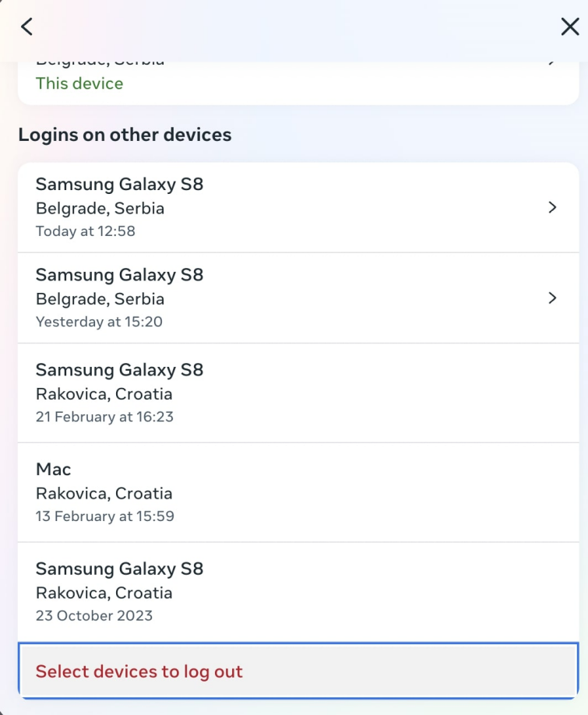This screenshot has width=588, height=715.
Task: Click the 21 February at 16:23 timestamp
Action: click(x=104, y=417)
